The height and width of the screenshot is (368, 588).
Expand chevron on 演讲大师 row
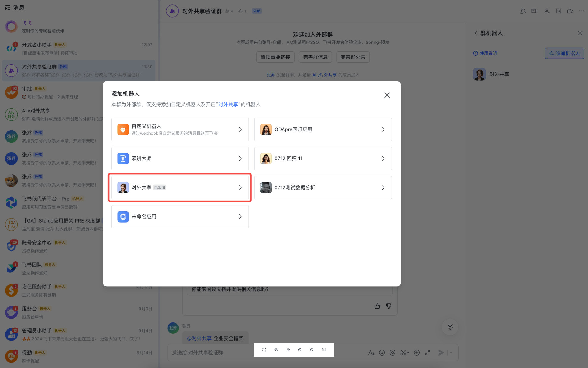point(240,159)
